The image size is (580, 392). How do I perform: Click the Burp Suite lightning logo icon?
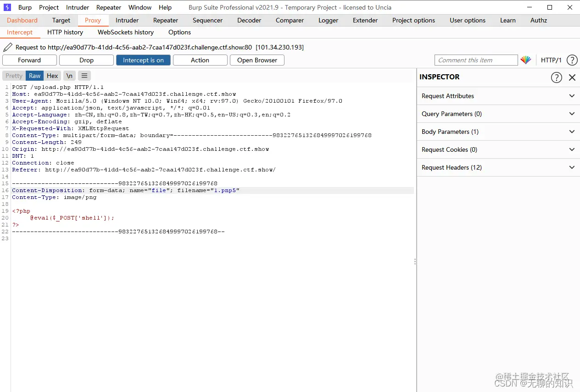tap(7, 7)
